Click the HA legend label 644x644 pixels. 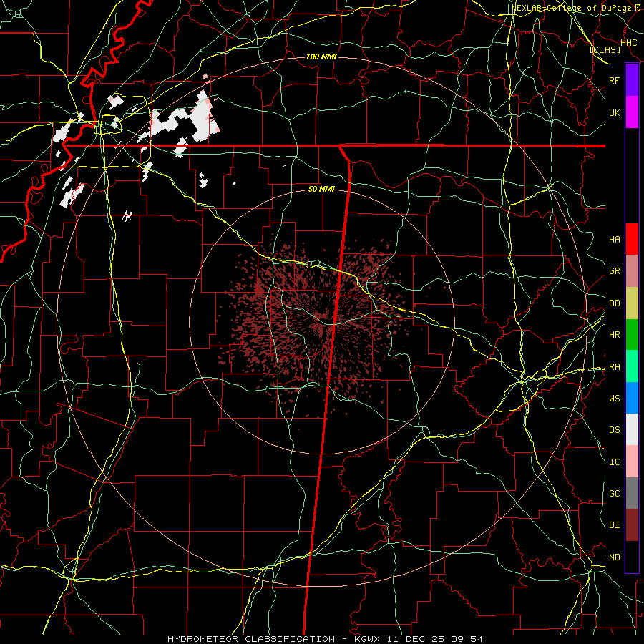click(614, 239)
